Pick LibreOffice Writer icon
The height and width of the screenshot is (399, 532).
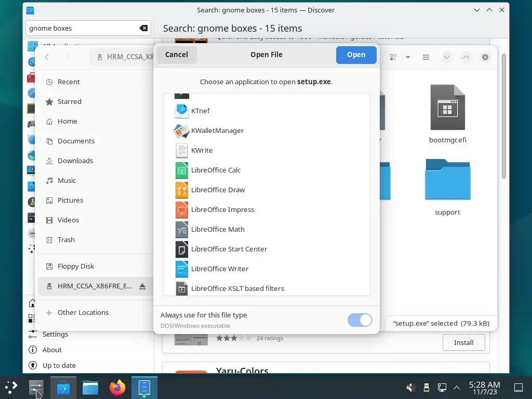coord(181,269)
